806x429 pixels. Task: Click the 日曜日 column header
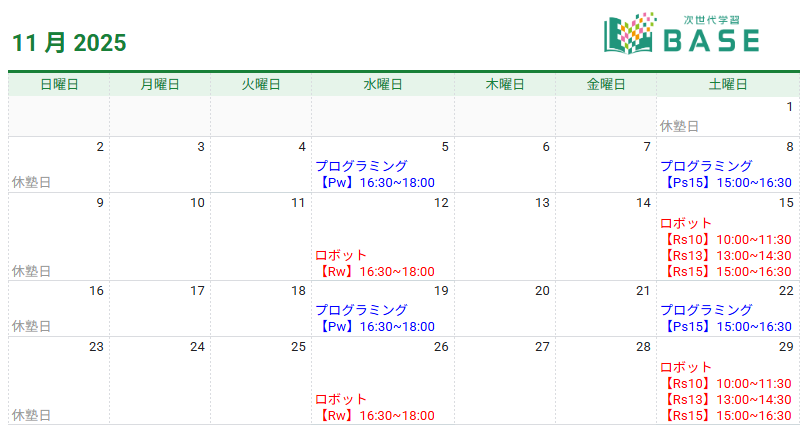point(59,84)
